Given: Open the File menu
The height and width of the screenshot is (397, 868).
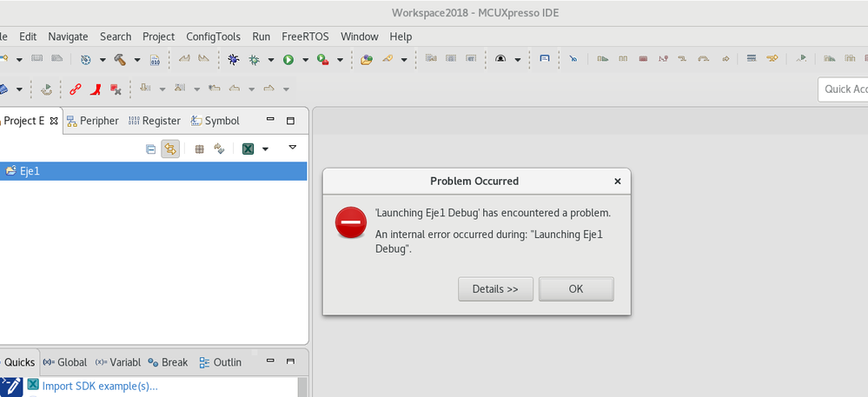Looking at the screenshot, I should click(3, 36).
